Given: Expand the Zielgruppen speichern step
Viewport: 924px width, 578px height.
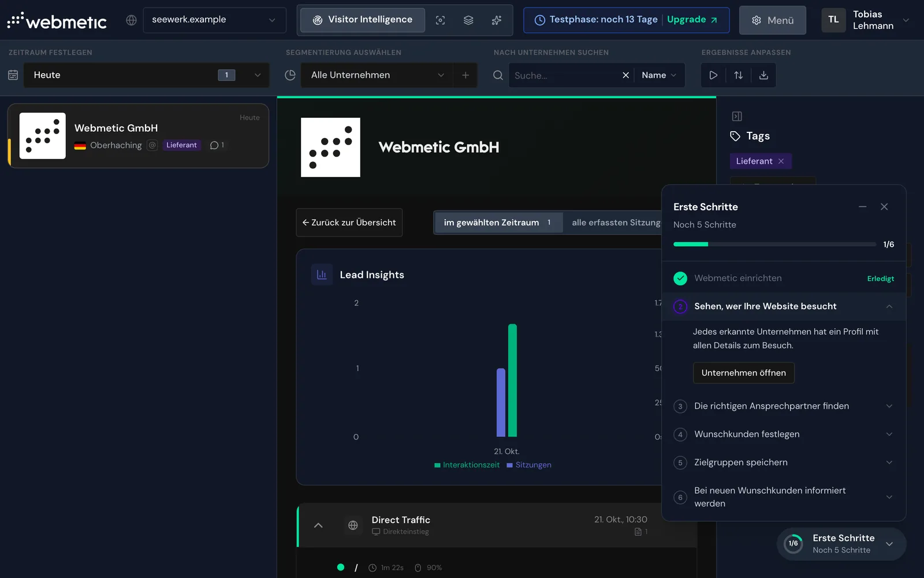Looking at the screenshot, I should 784,462.
